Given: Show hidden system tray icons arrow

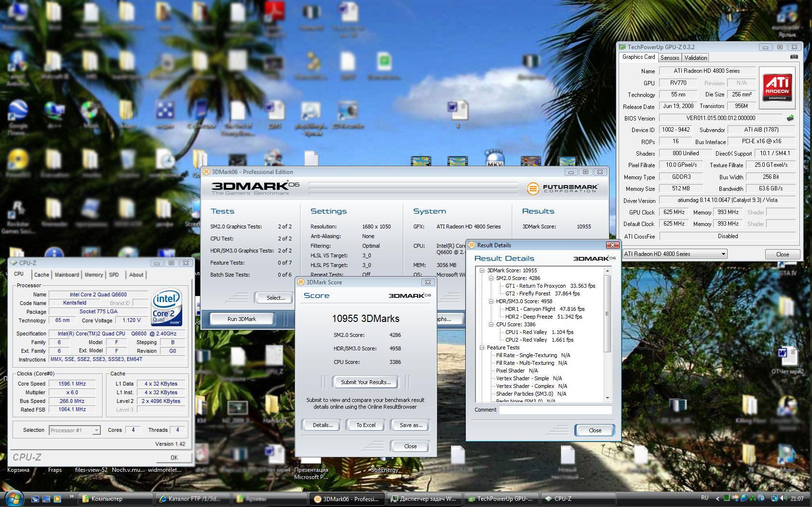Looking at the screenshot, I should 717,498.
